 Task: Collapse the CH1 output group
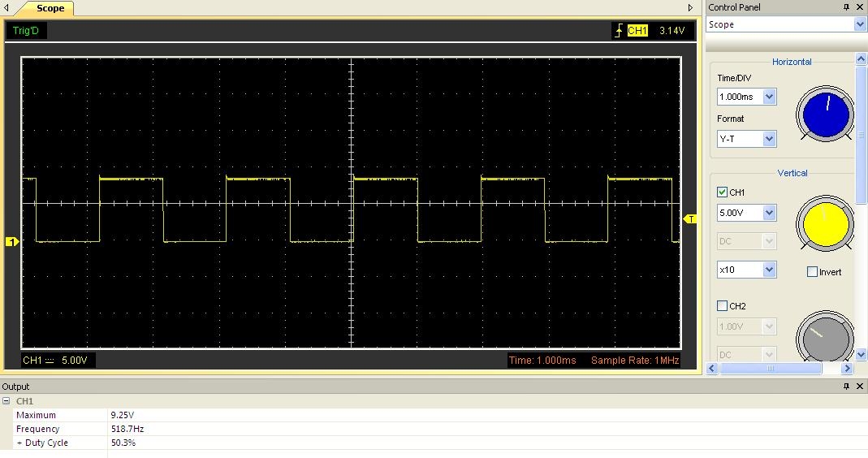point(6,401)
